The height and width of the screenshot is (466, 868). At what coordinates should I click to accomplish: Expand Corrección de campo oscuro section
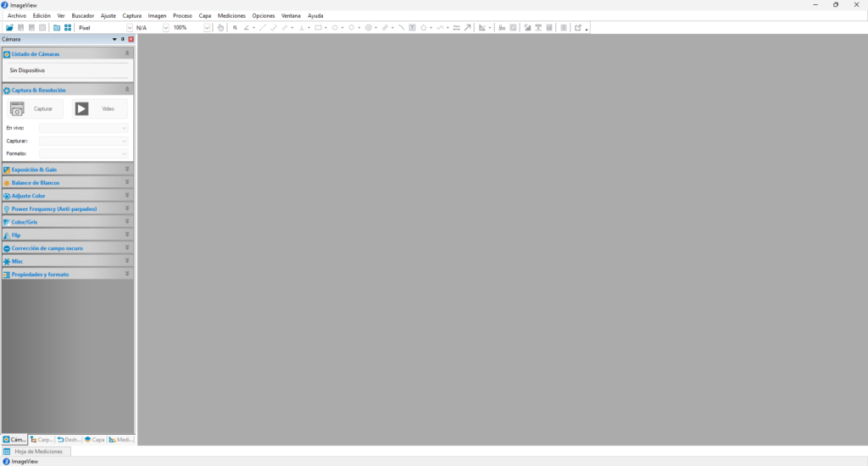click(x=127, y=248)
